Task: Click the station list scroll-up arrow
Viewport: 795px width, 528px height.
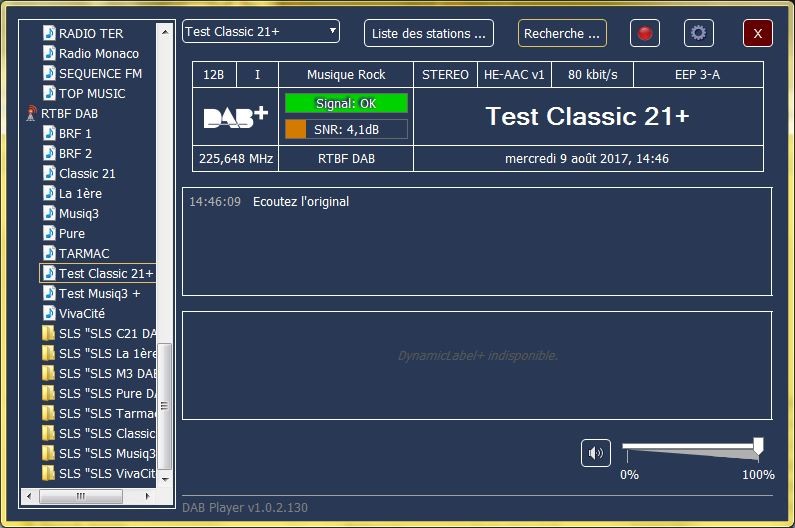Action: pos(165,31)
